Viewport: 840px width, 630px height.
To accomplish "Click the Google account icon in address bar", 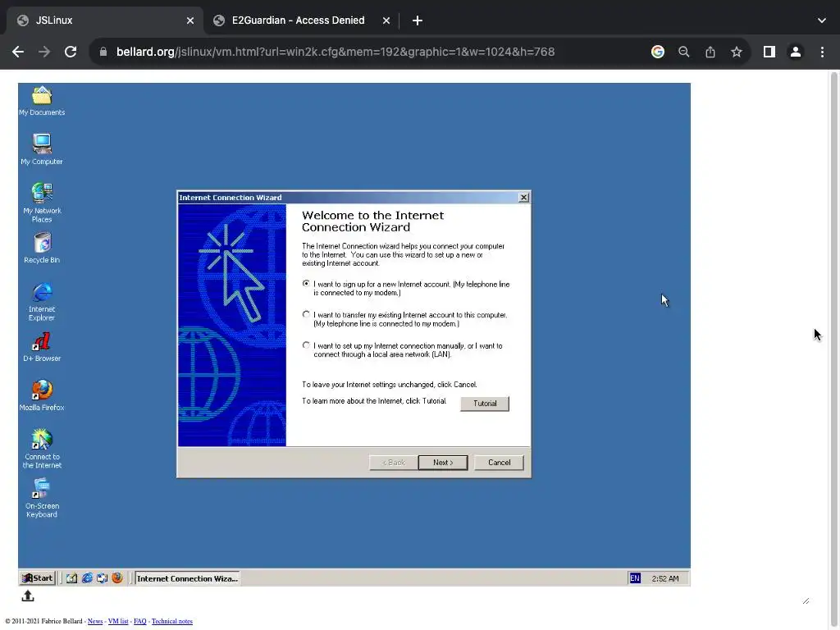I will (657, 52).
